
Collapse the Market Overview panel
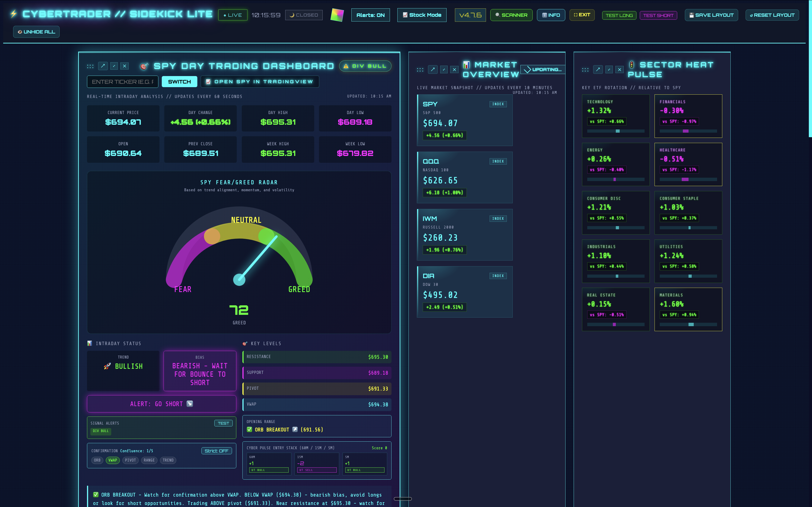tap(444, 69)
